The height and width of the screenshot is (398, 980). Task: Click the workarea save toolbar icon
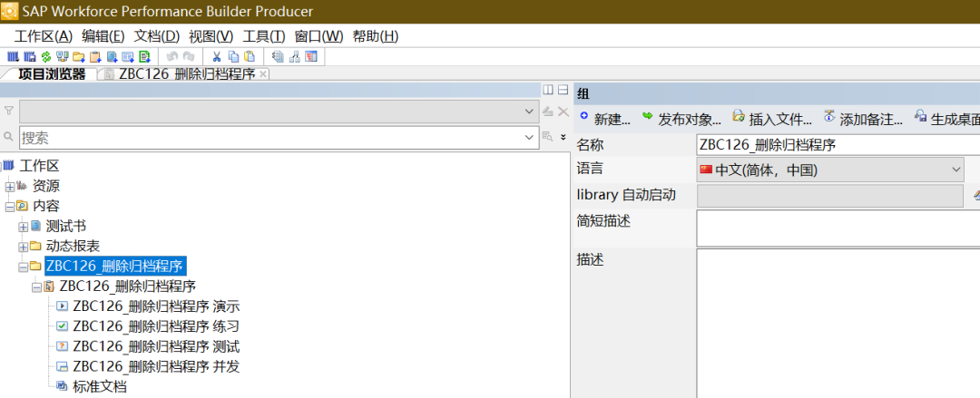(29, 57)
